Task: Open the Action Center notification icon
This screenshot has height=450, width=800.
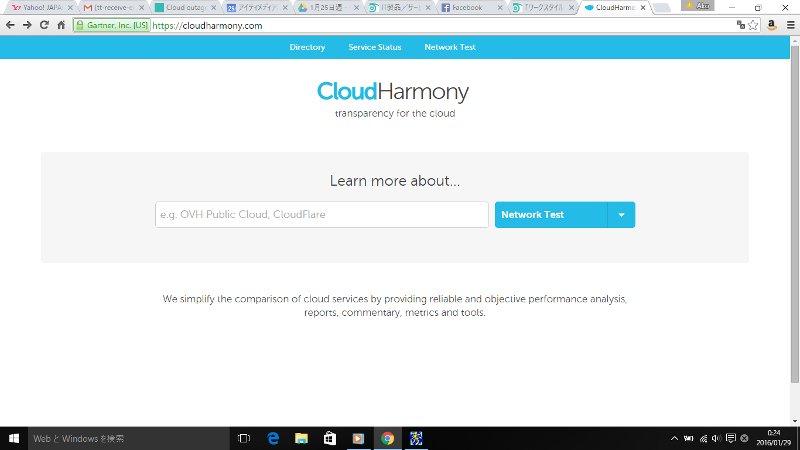Action: point(731,438)
